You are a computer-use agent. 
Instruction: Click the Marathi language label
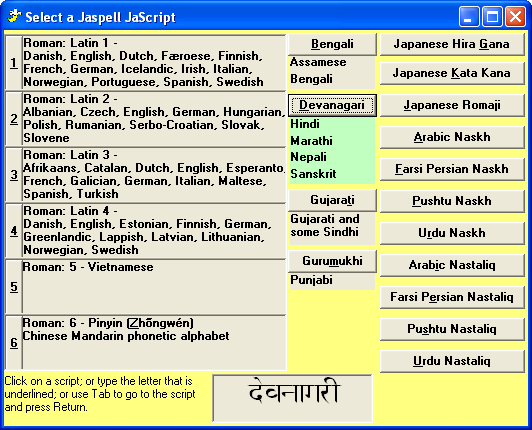(311, 141)
